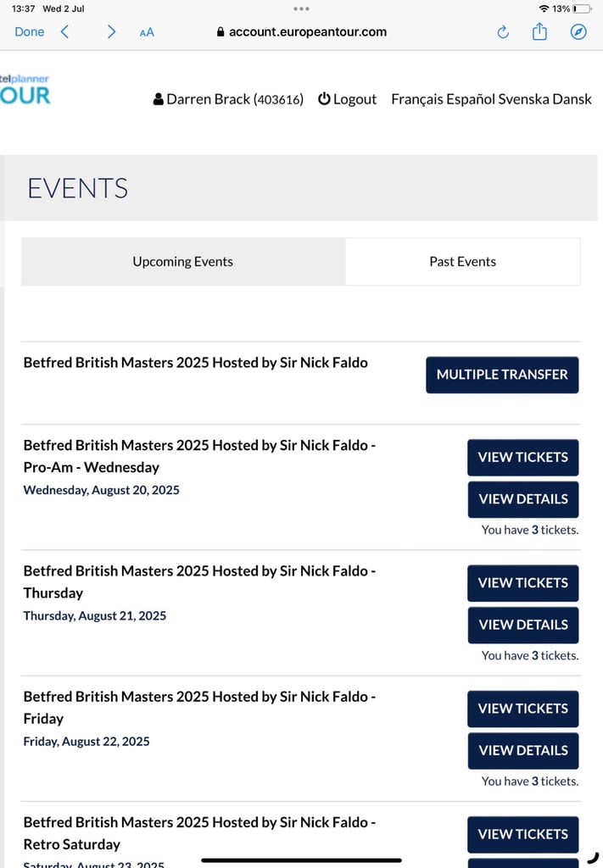Screen dimensions: 603x868
Task: Tap the account.europeantour.com address bar
Action: pyautogui.click(x=302, y=31)
